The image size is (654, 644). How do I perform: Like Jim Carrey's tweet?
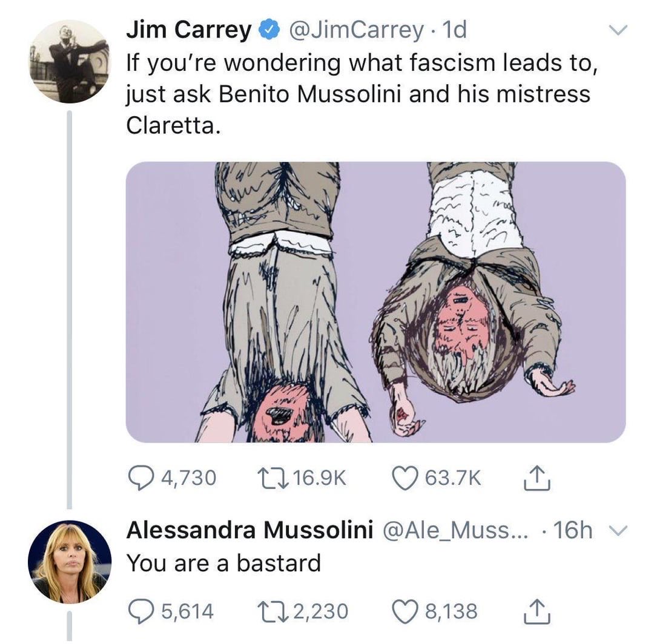click(402, 478)
